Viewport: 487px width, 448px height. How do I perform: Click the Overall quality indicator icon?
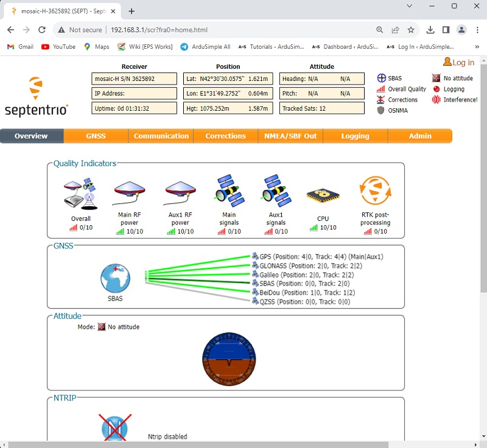pyautogui.click(x=80, y=193)
